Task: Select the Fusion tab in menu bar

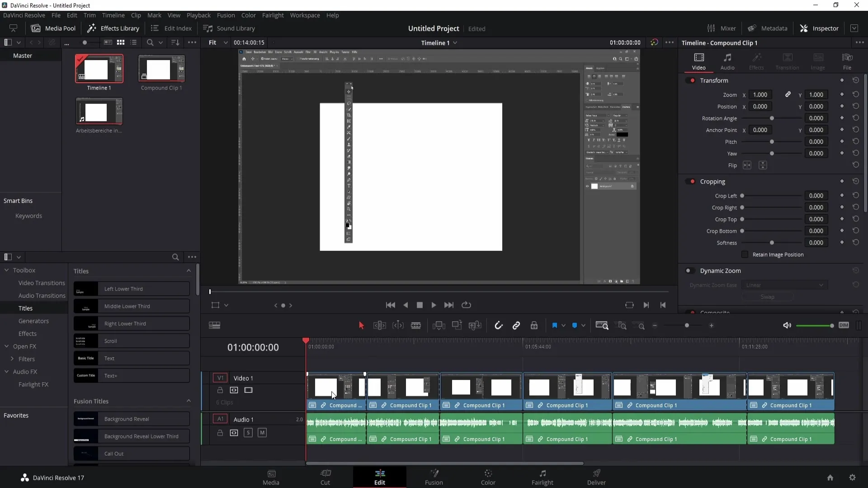Action: pyautogui.click(x=225, y=15)
